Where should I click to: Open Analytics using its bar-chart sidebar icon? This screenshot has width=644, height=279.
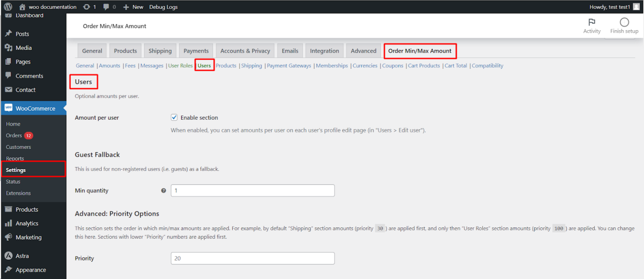(8, 223)
